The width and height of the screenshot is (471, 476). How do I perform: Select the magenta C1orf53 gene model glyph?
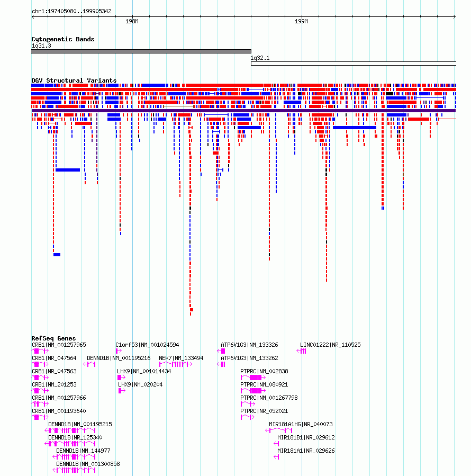tap(119, 351)
